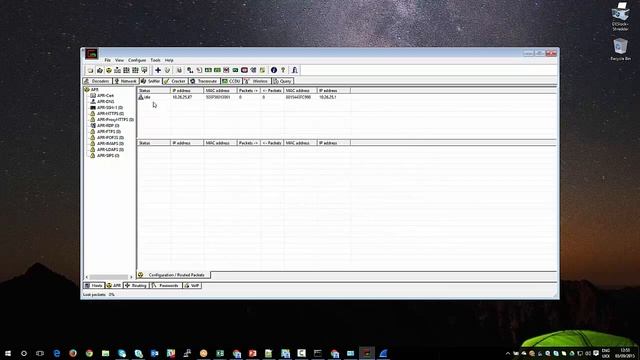Select APR-HTTPS (0) in the tree
640x360 pixels.
click(110, 113)
